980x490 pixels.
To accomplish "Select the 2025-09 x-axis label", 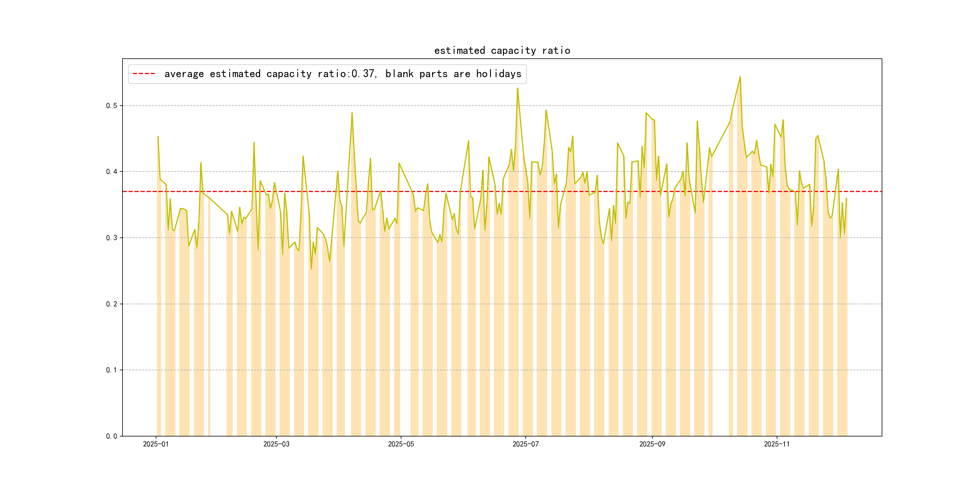I will [652, 444].
